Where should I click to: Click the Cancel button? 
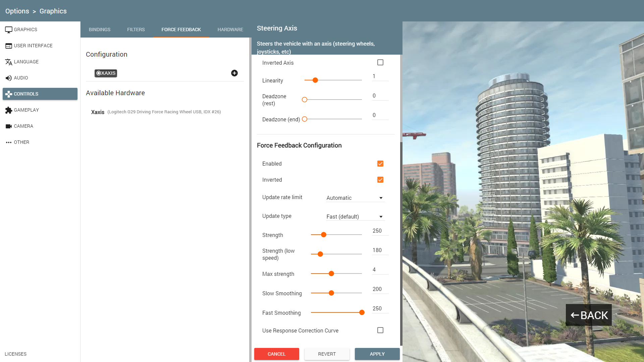point(276,354)
